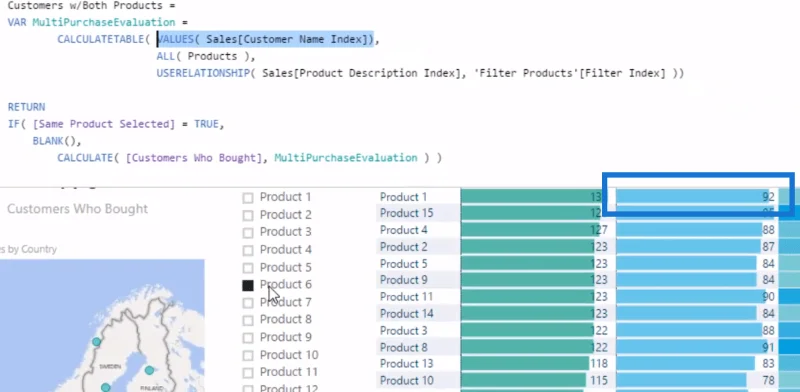Check the Product 11 slicer checkbox
The width and height of the screenshot is (800, 392).
pos(247,373)
